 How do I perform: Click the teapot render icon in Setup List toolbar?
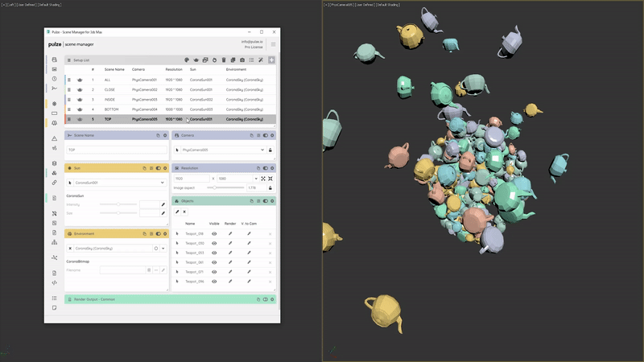point(196,60)
